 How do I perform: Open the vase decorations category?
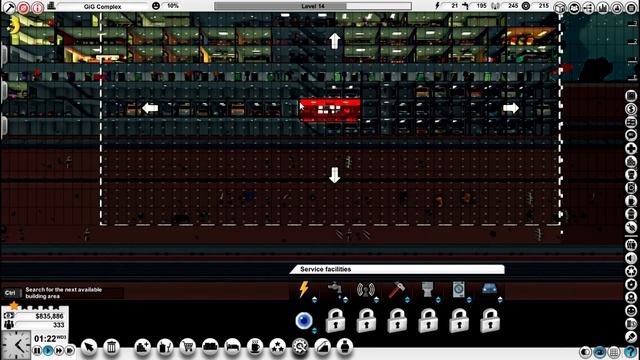click(x=345, y=347)
